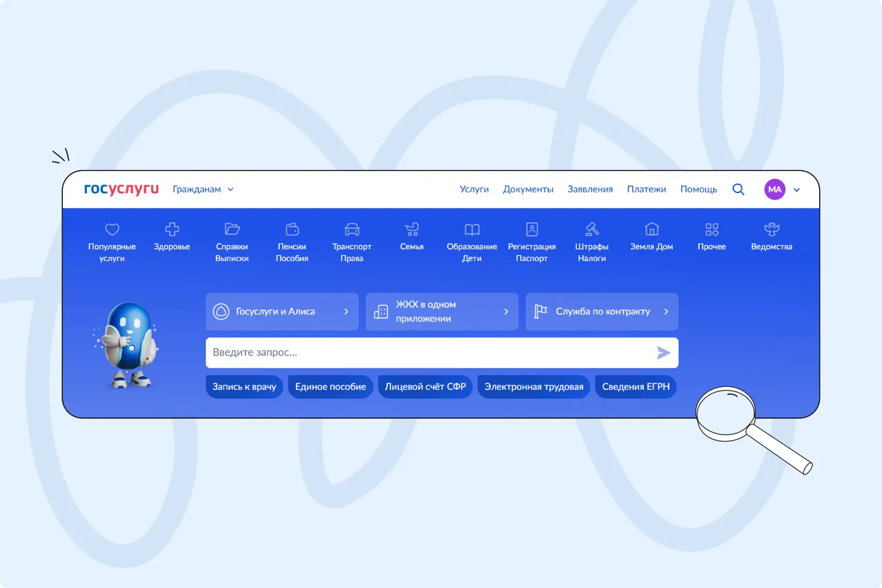Open the Здоровье cross icon

172,229
